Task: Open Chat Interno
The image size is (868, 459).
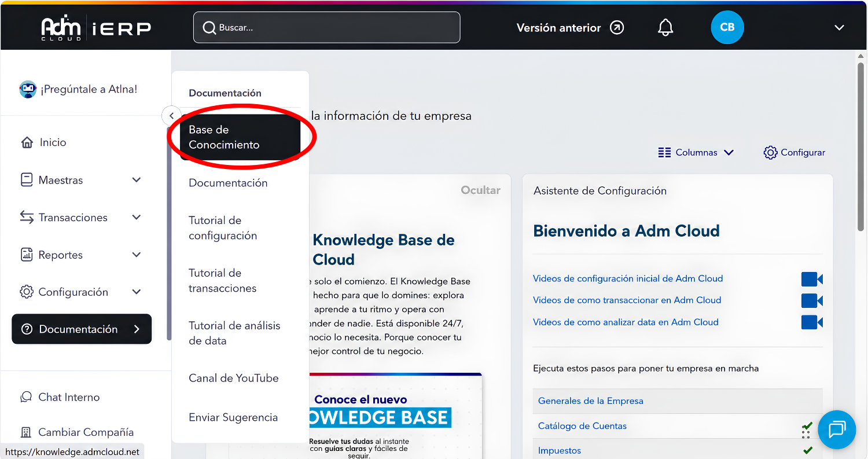Action: coord(69,397)
